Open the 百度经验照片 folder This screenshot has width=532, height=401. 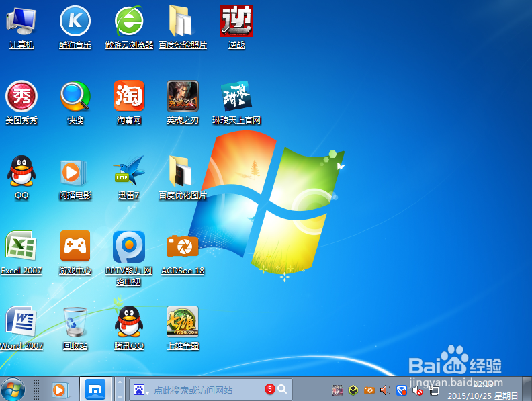point(183,21)
